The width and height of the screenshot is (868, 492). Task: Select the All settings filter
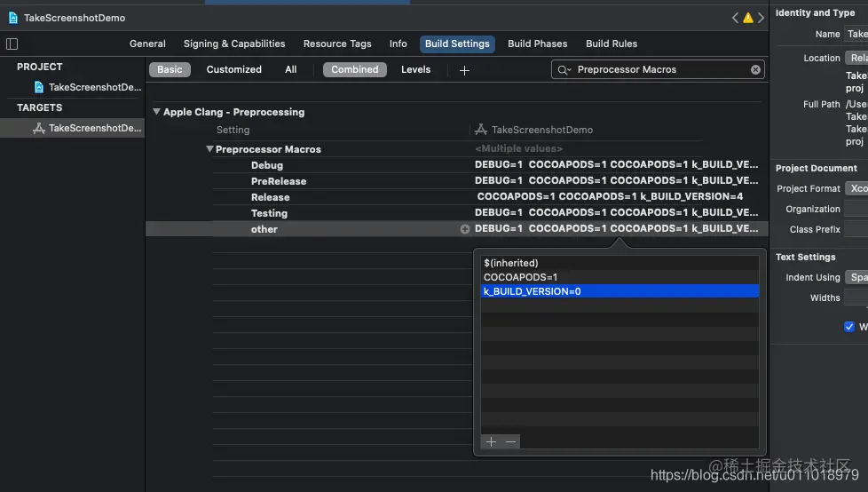[290, 69]
